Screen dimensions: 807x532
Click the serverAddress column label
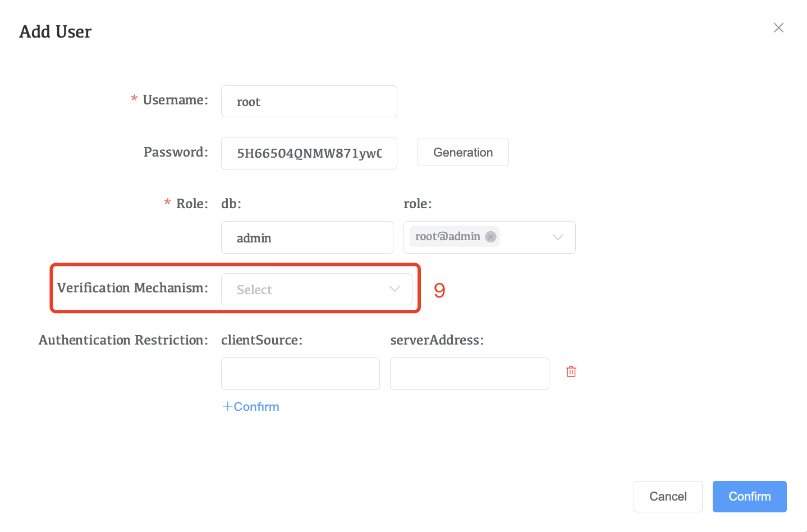tap(437, 341)
